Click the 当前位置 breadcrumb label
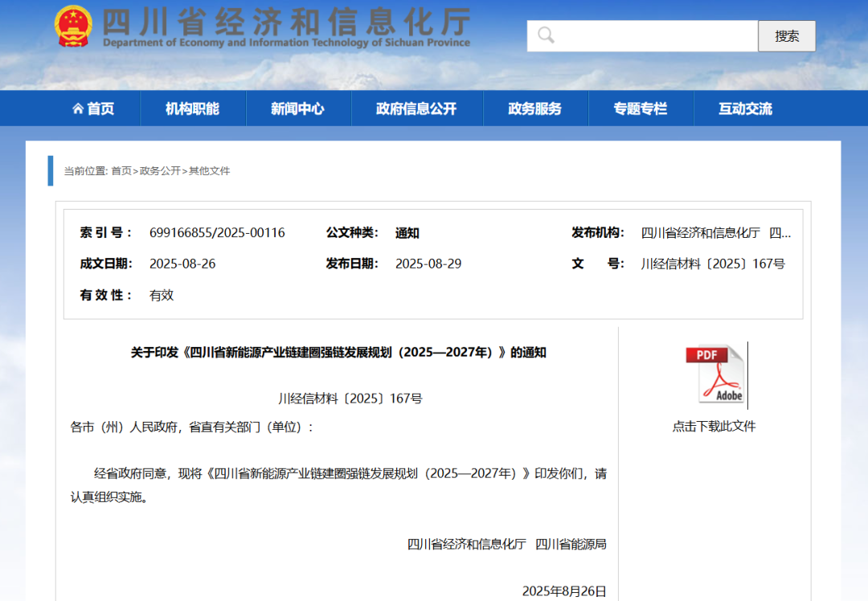 pos(85,171)
